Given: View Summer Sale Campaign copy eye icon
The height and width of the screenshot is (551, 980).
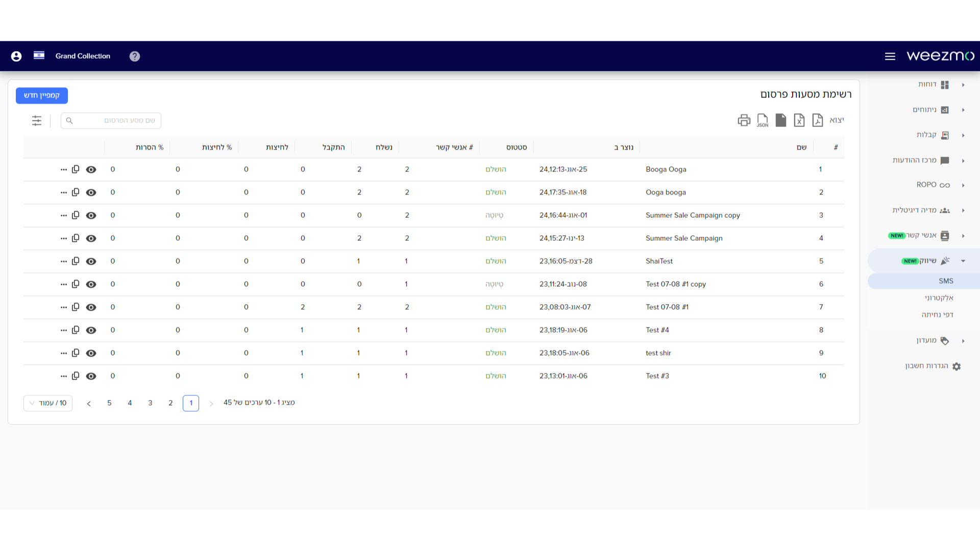Looking at the screenshot, I should tap(91, 216).
